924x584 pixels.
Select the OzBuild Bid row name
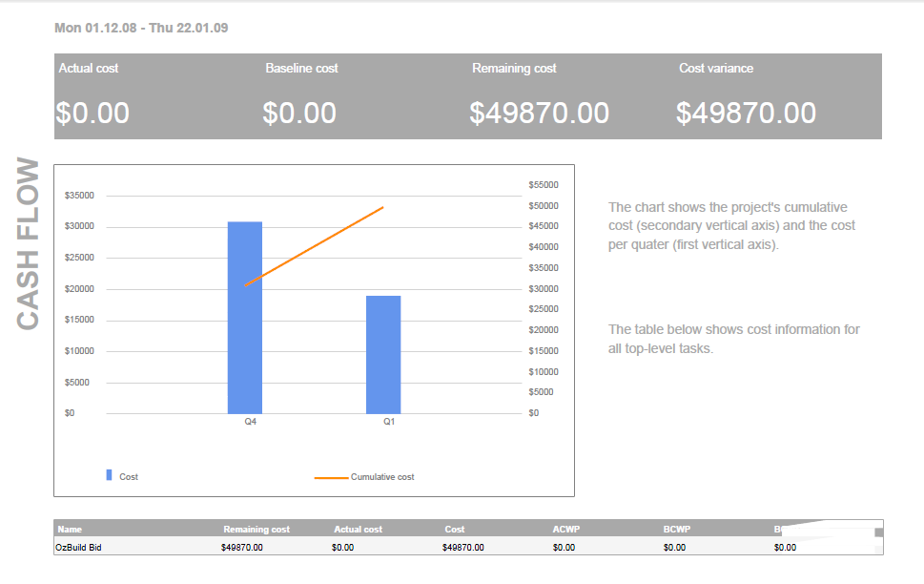click(x=79, y=548)
